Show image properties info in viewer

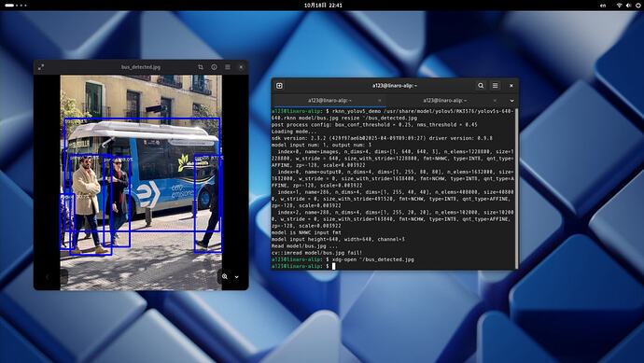[214, 67]
